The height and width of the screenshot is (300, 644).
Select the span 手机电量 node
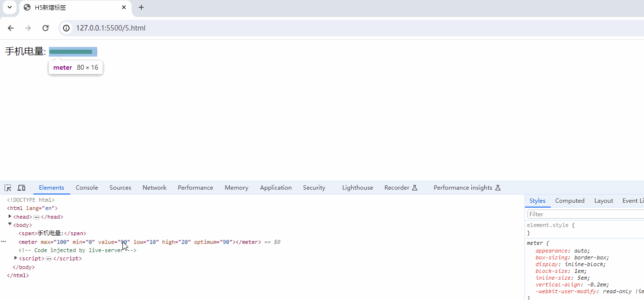(x=52, y=233)
